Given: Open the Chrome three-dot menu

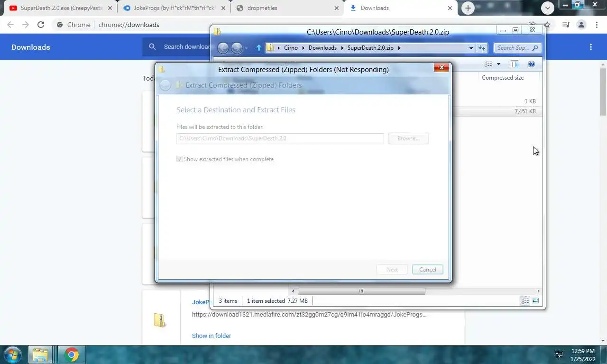Looking at the screenshot, I should click(x=597, y=25).
